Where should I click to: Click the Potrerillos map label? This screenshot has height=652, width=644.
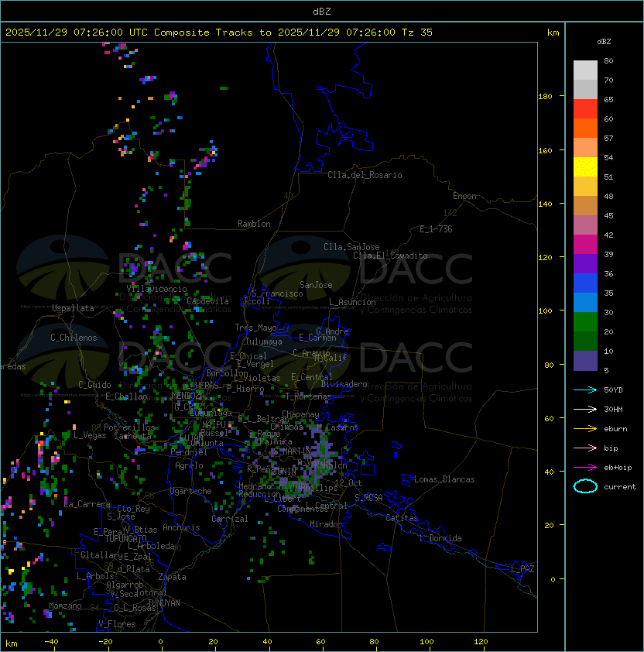point(129,427)
